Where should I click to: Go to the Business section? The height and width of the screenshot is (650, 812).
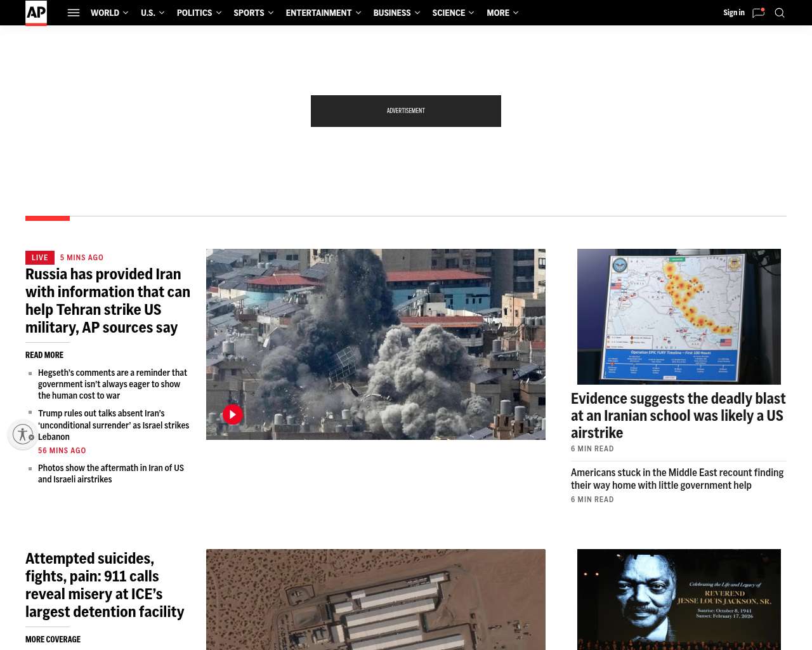click(x=392, y=13)
